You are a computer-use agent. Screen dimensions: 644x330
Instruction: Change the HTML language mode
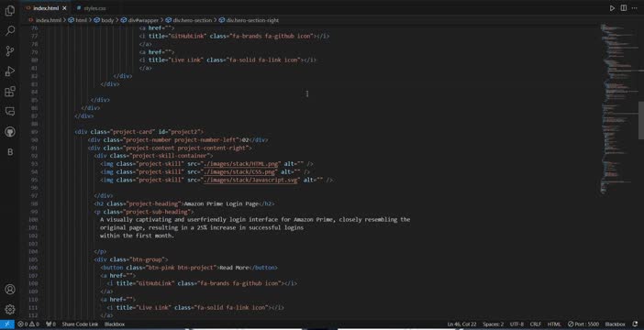pos(554,324)
